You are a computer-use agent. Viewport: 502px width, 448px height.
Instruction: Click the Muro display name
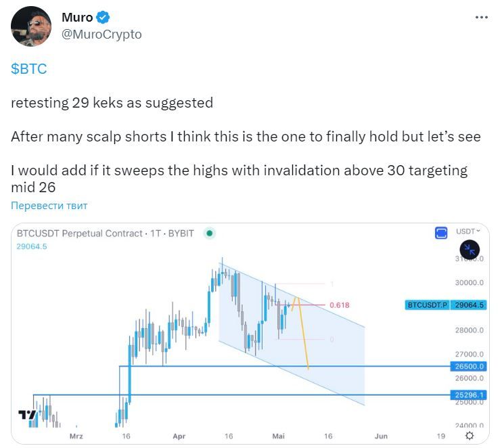(77, 18)
